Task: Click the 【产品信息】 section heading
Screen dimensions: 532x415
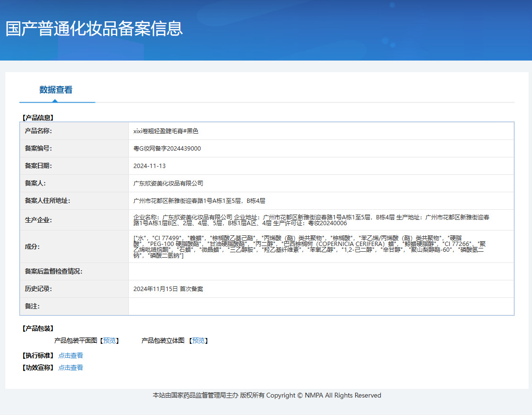Action: coord(38,118)
